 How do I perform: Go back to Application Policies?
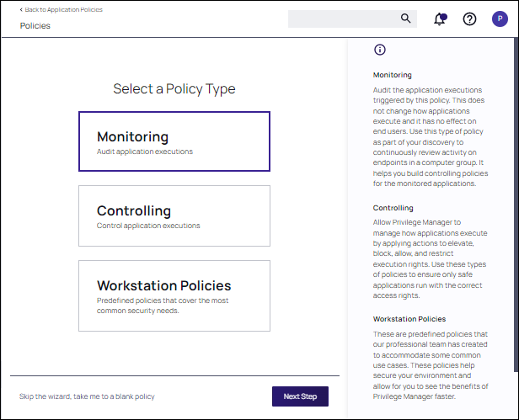click(61, 9)
